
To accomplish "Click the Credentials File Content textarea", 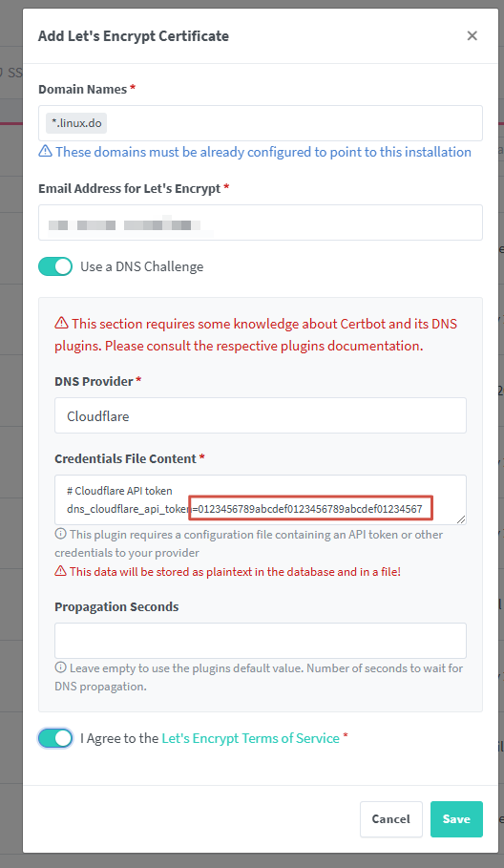I will (261, 499).
